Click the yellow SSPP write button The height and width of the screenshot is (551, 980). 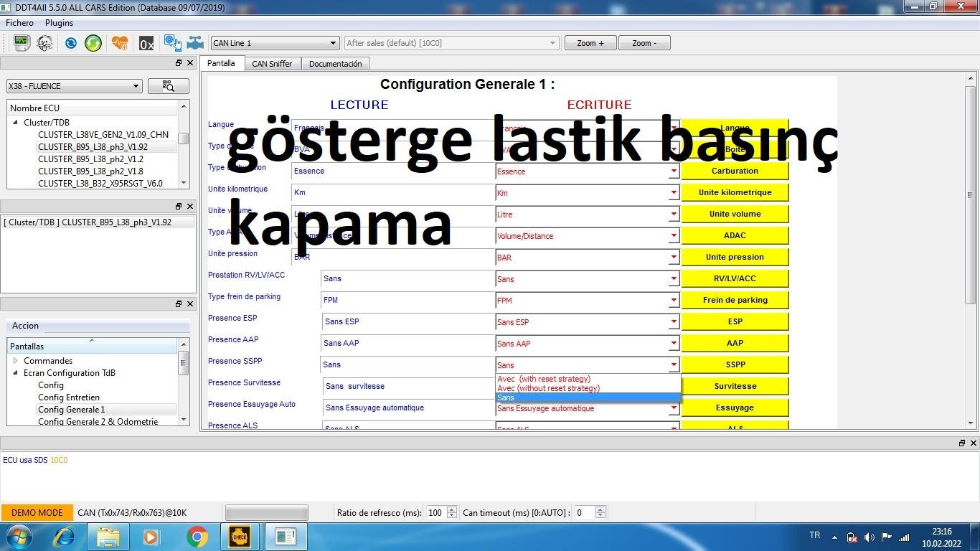click(735, 364)
